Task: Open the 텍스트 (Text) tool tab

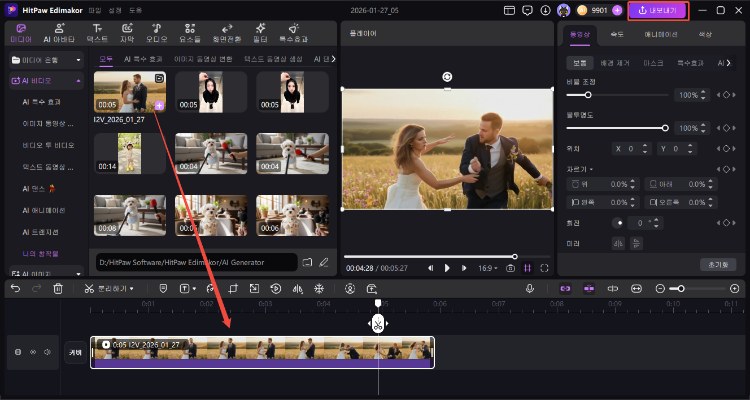Action: (97, 34)
